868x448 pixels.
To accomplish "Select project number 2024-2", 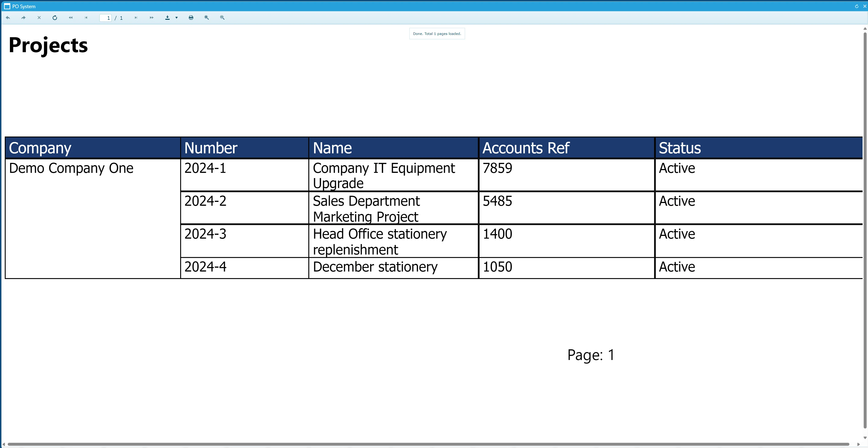I will [x=245, y=208].
